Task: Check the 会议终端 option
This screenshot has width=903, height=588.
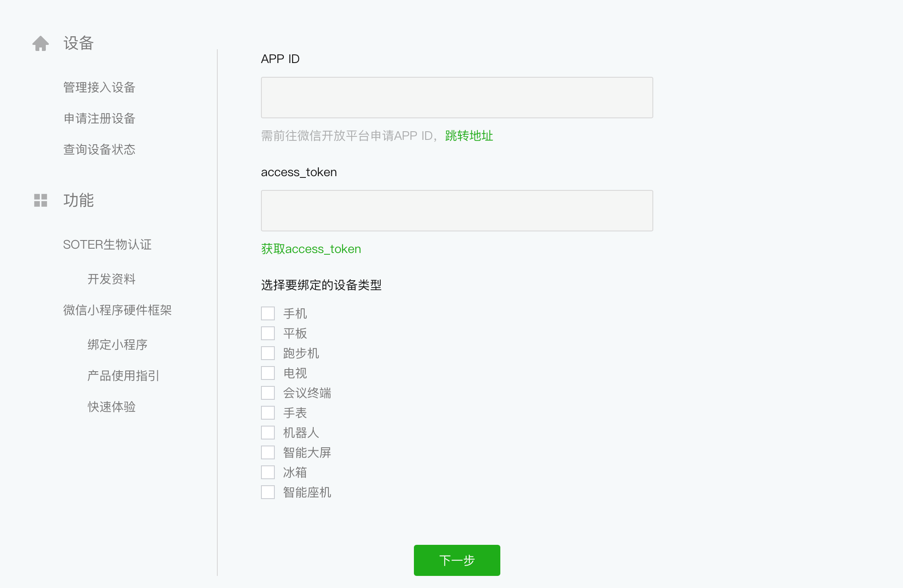Action: [x=268, y=393]
